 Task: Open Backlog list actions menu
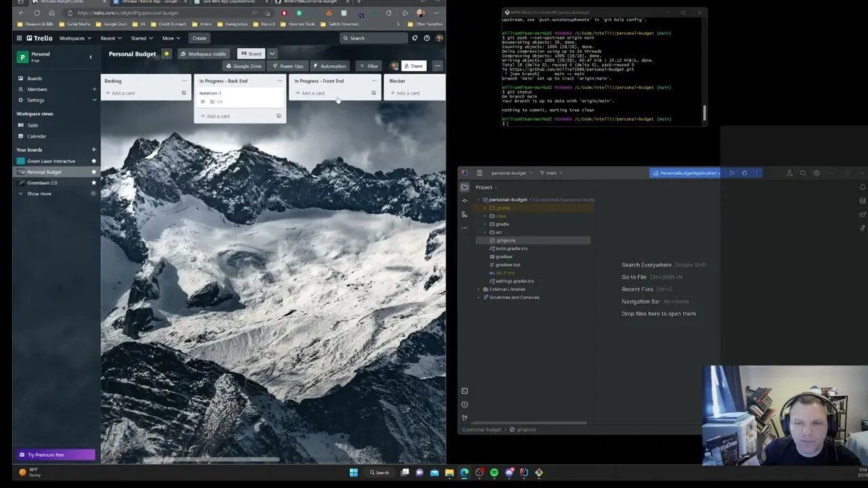(x=184, y=81)
